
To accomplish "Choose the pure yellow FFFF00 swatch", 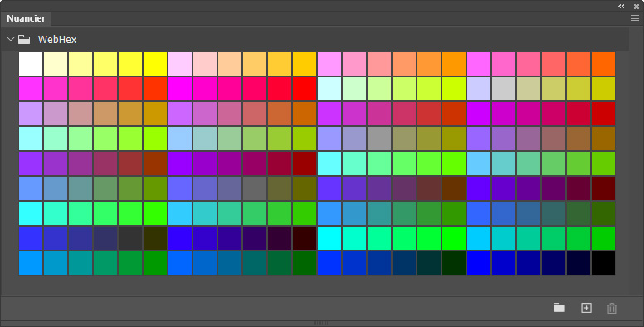I will 155,64.
